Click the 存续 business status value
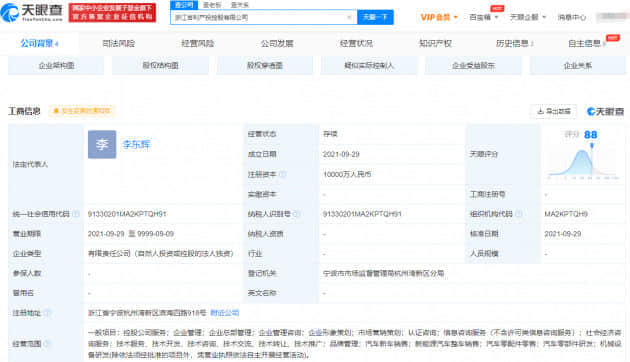The image size is (630, 362). pyautogui.click(x=330, y=134)
